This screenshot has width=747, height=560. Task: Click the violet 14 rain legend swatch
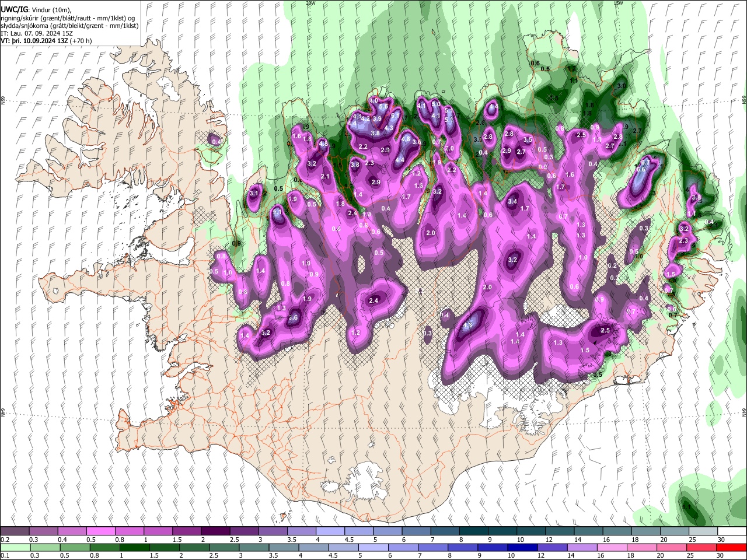581,548
